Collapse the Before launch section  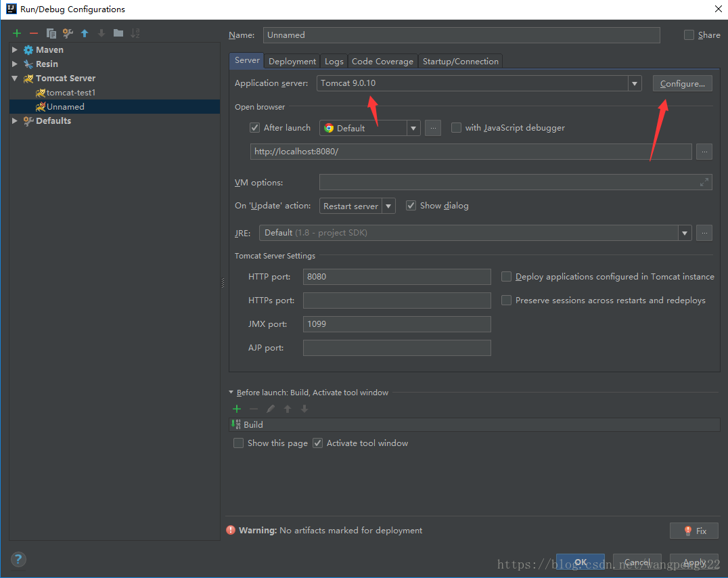pos(231,392)
